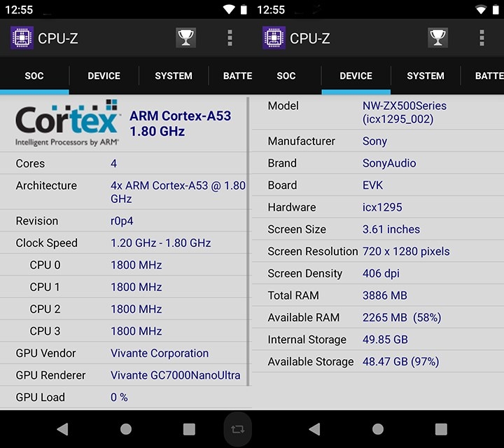Image resolution: width=504 pixels, height=448 pixels.
Task: Select Screen Size '3.61 inches'
Action: (391, 229)
